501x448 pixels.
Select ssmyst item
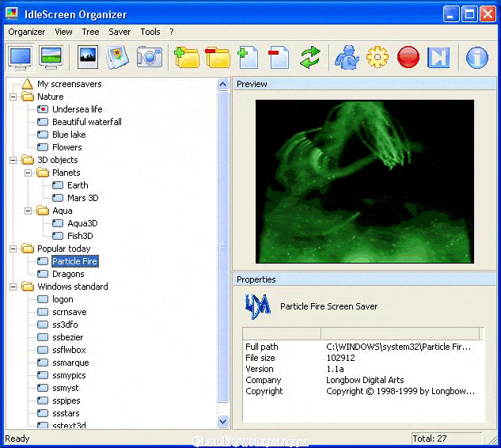point(65,389)
